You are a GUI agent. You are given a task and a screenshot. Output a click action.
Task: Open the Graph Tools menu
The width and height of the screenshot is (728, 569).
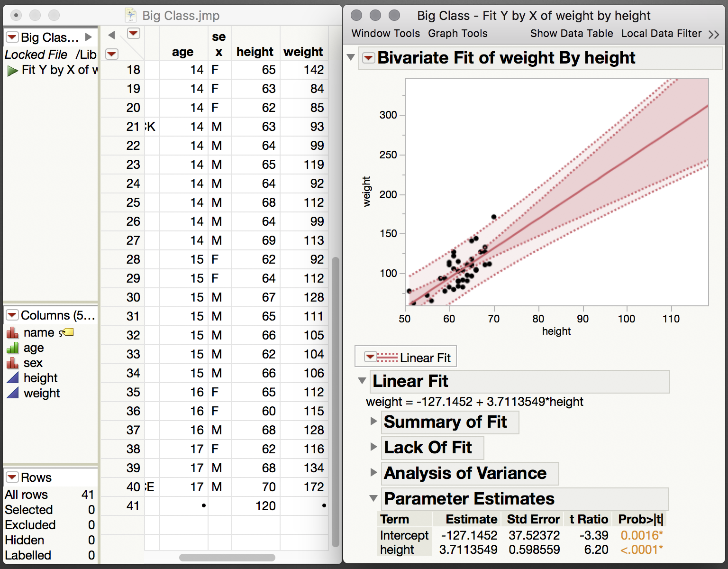click(457, 33)
